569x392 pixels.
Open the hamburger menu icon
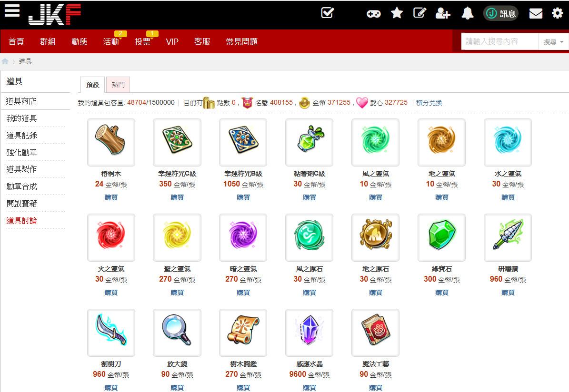click(x=12, y=10)
